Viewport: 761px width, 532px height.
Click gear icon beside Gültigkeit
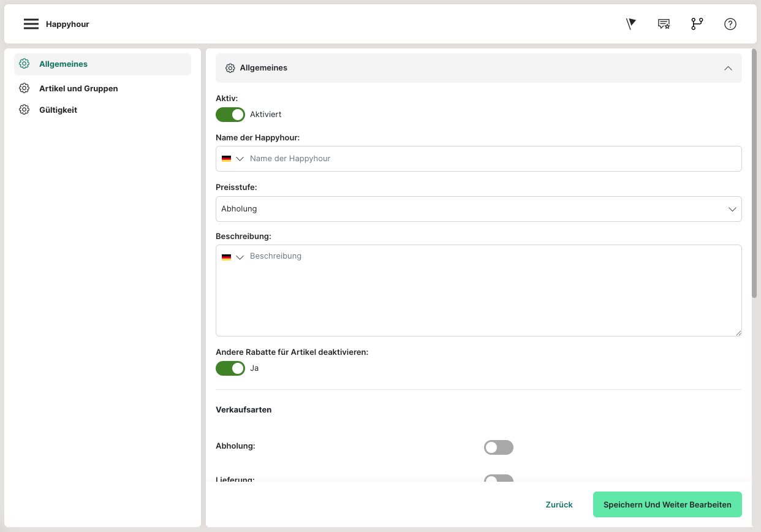pos(24,110)
